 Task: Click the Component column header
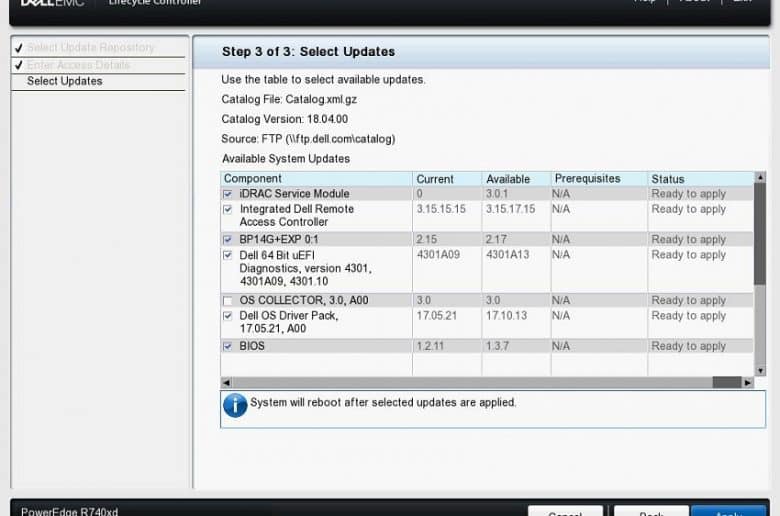tap(316, 179)
